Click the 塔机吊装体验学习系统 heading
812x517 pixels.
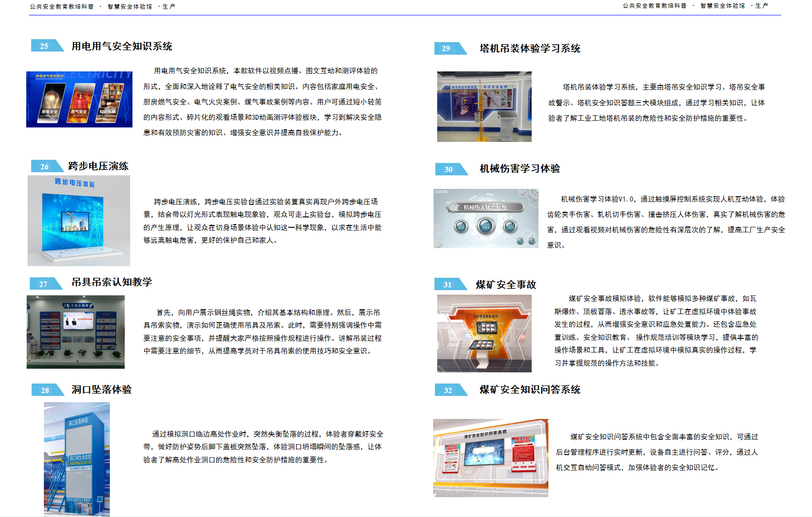click(530, 48)
